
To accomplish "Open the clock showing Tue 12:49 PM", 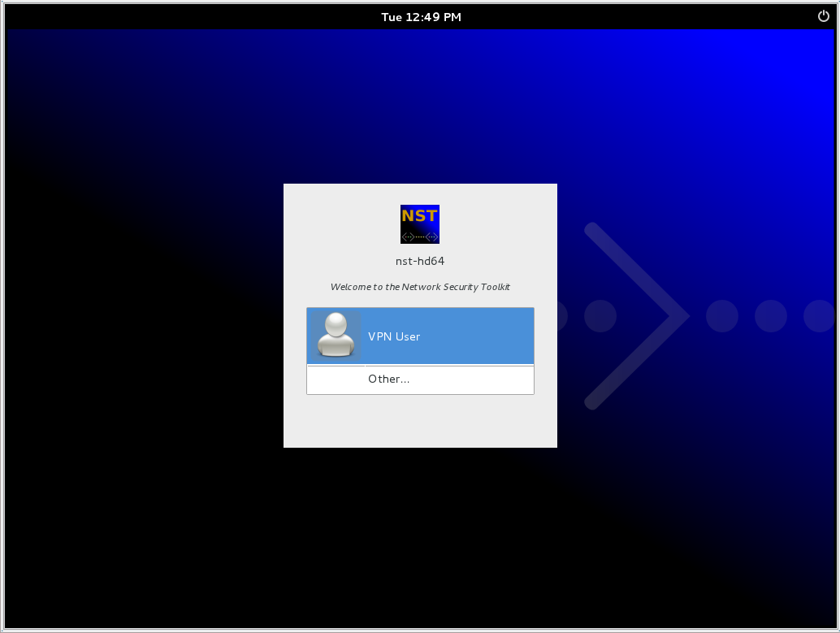I will (421, 17).
